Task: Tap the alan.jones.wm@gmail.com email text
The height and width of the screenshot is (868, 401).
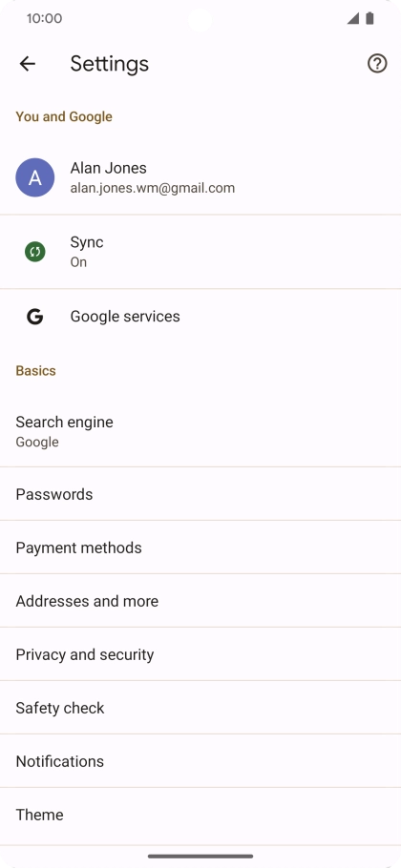Action: 153,188
